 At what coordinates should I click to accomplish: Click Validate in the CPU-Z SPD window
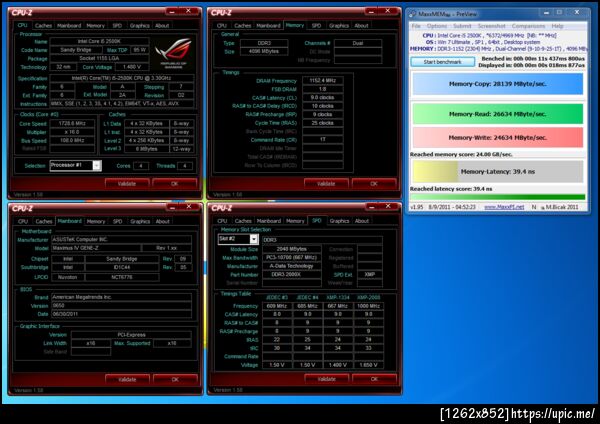(326, 379)
